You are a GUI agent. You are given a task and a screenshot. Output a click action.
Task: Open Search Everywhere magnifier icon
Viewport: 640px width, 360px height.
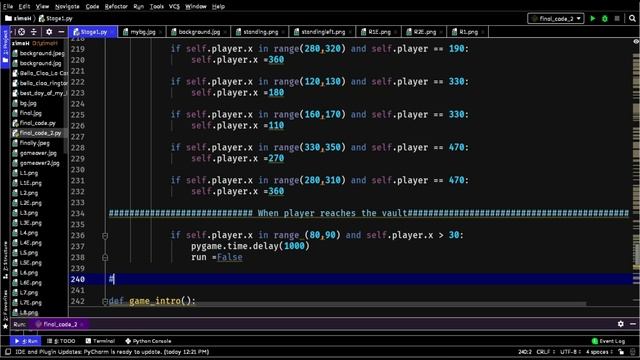tap(632, 18)
